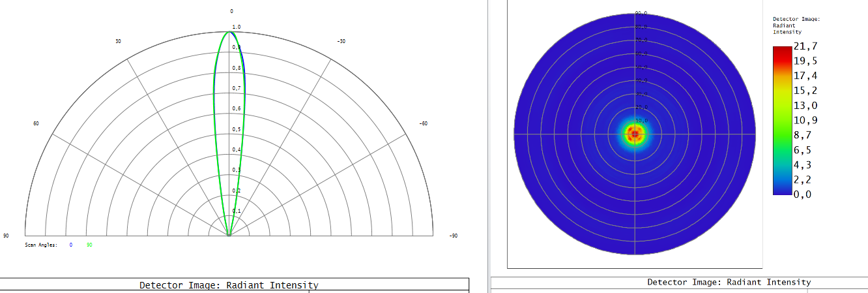
Task: Click the 10,9 value on the color scale
Action: (x=805, y=120)
